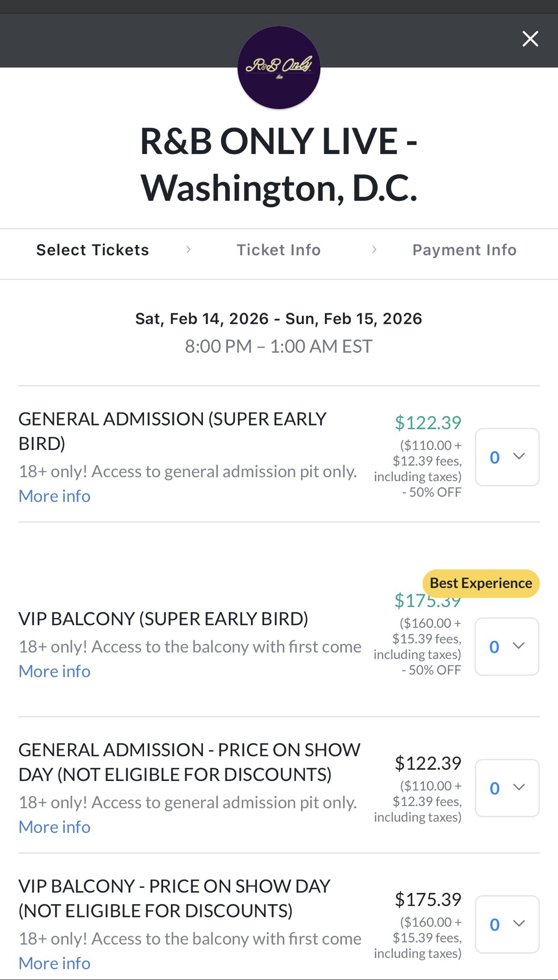
Task: Open quantity dropdown for General Admission Super Early Bird
Action: (507, 457)
